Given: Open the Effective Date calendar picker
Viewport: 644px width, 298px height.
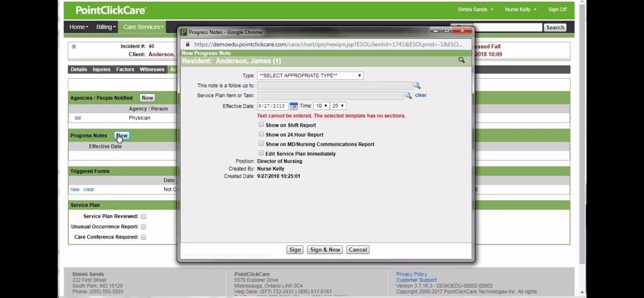Looking at the screenshot, I should point(293,106).
